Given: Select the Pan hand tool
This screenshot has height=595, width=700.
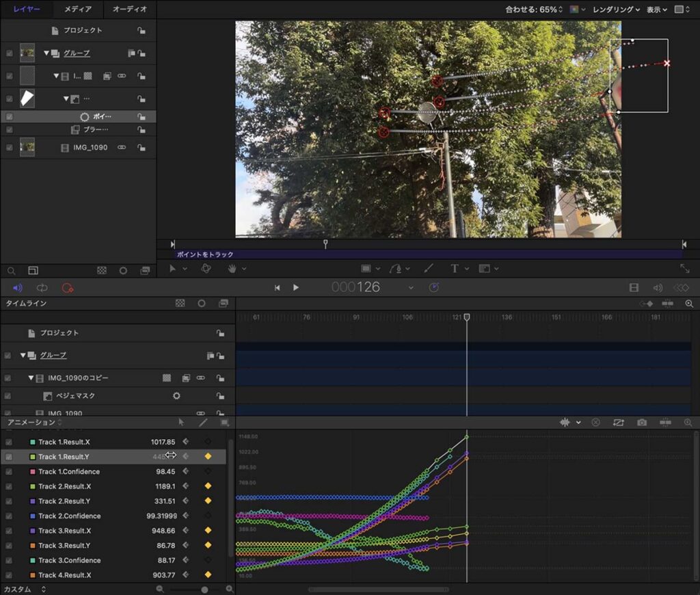Looking at the screenshot, I should pyautogui.click(x=232, y=269).
